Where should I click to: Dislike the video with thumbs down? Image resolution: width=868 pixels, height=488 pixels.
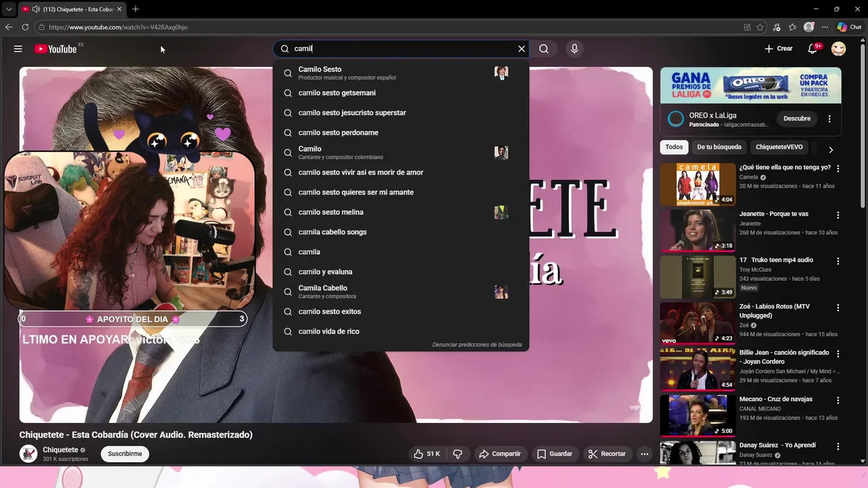pyautogui.click(x=458, y=454)
